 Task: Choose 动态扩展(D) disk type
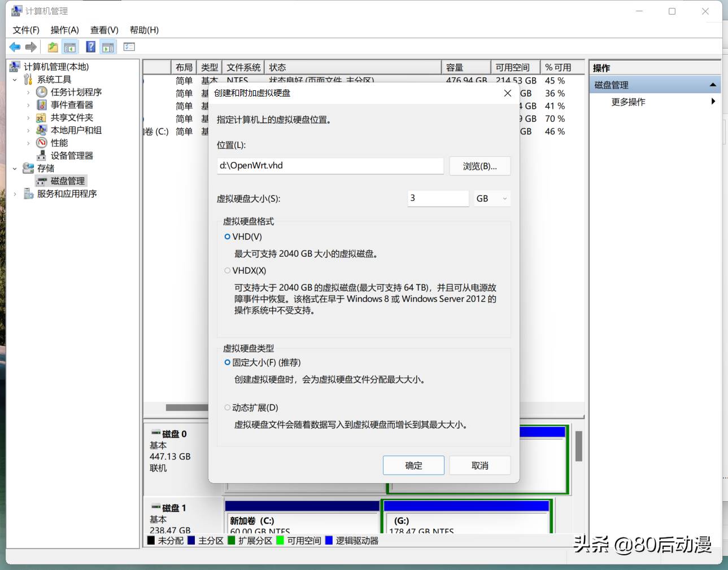tap(228, 407)
